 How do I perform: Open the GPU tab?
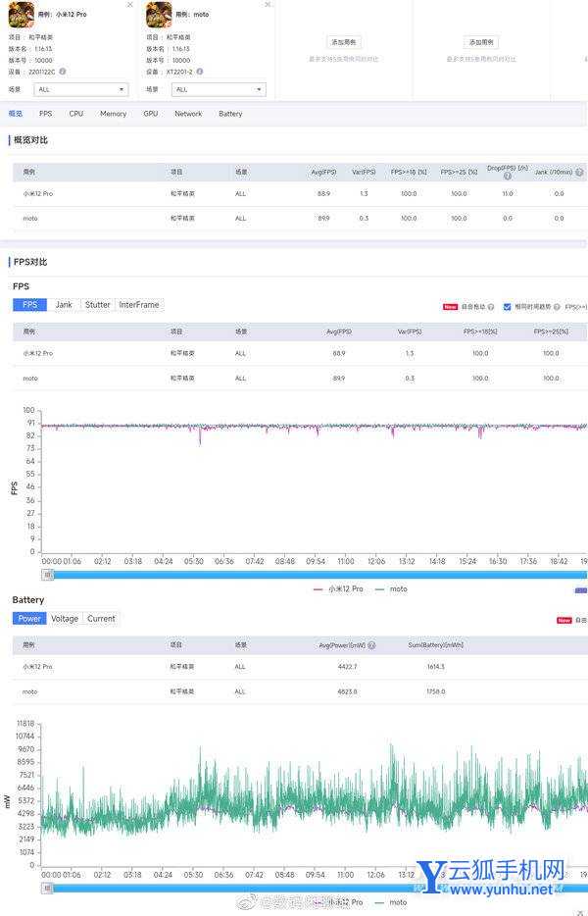coord(151,114)
